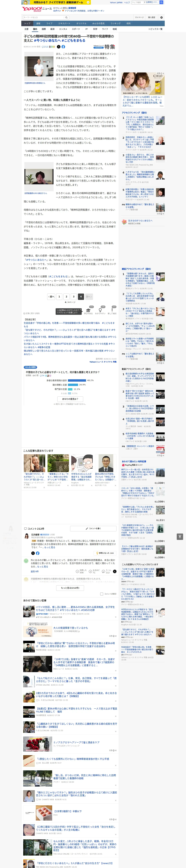The height and width of the screenshot is (868, 186).
Task: Share the article on Facebook below headline
Action: click(63, 47)
